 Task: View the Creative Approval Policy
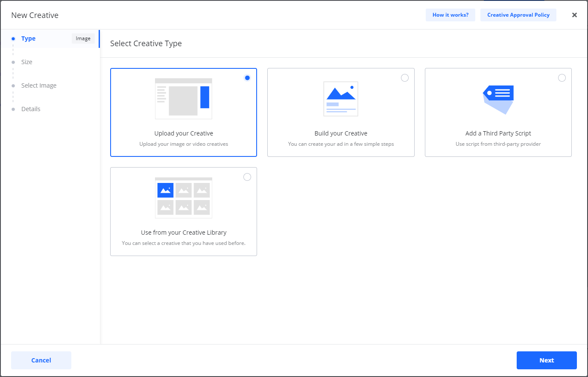(518, 15)
